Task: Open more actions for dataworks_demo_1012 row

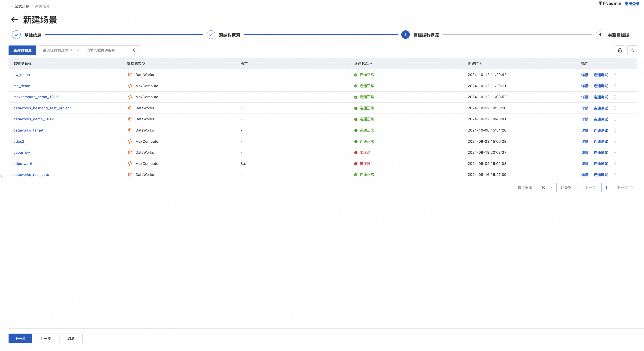Action: [615, 119]
